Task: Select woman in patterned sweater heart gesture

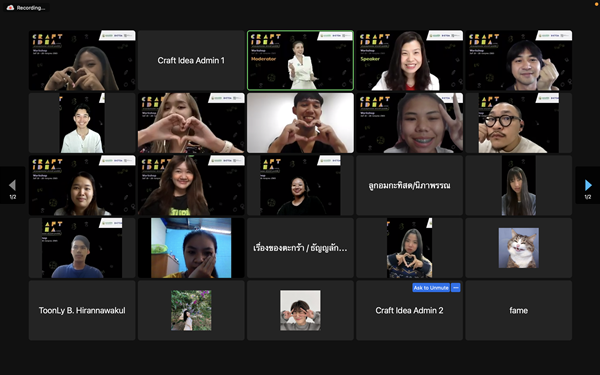Action: [x=409, y=248]
